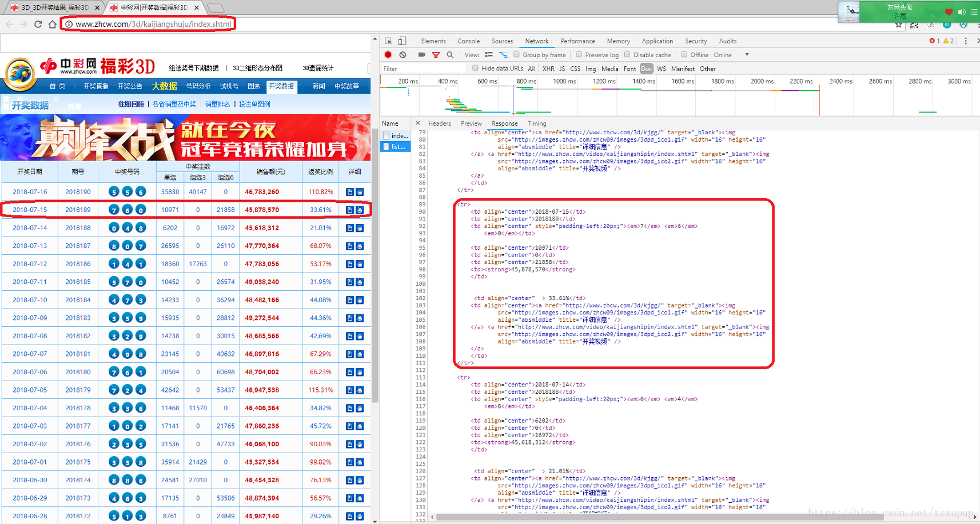Show the waterfall overview view icon
This screenshot has height=524, width=980.
[x=503, y=55]
